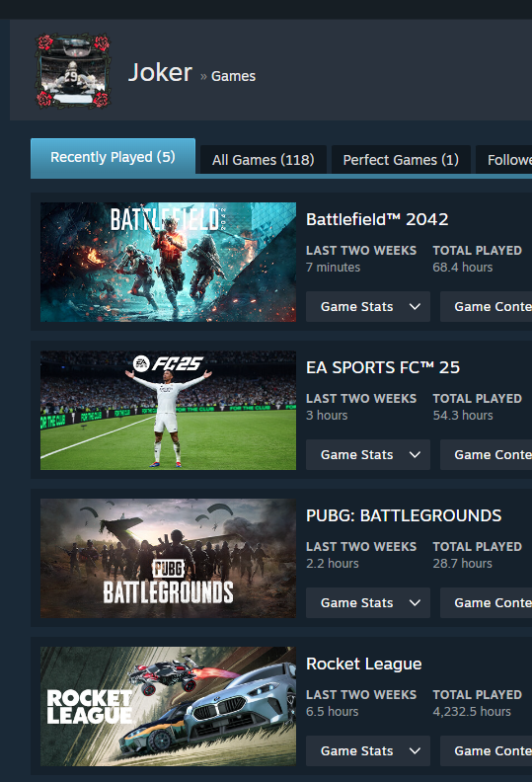Switch to All Games (118) tab

tap(264, 160)
